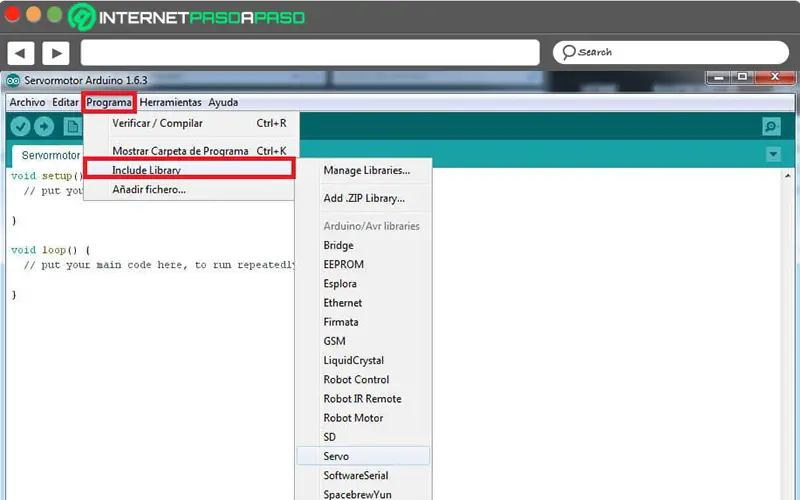The height and width of the screenshot is (500, 800).
Task: Click the 'void loop() {' code line
Action: pos(51,250)
